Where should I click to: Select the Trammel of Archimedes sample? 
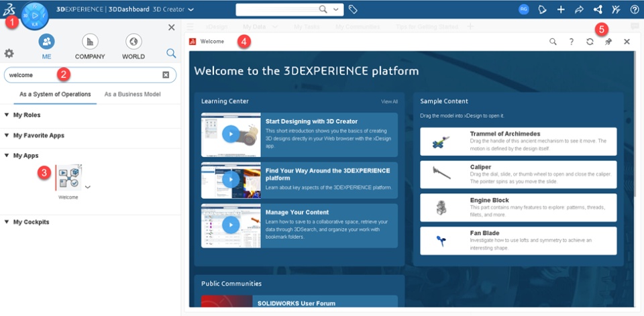(x=519, y=142)
